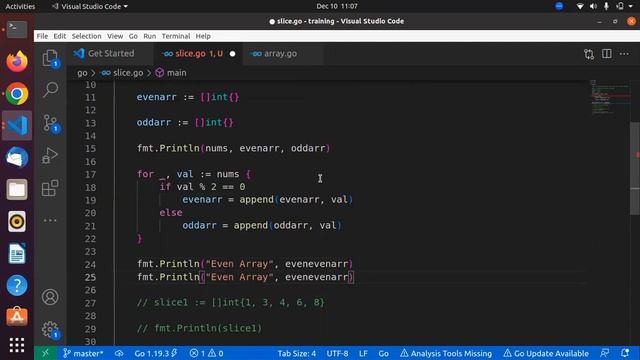Open the clock showing Dec 10 11:07
The height and width of the screenshot is (360, 640).
click(x=337, y=6)
